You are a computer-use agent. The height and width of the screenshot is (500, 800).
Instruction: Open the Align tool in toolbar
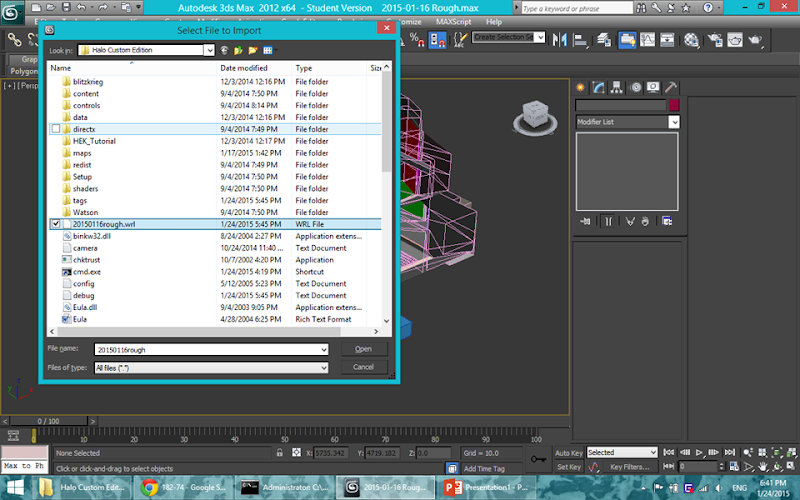pos(580,40)
